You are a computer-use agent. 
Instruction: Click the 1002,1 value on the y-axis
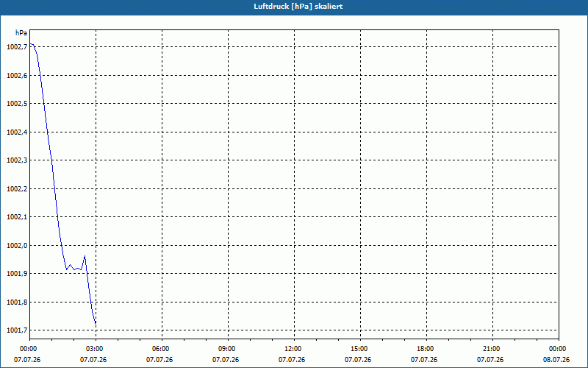[17, 217]
